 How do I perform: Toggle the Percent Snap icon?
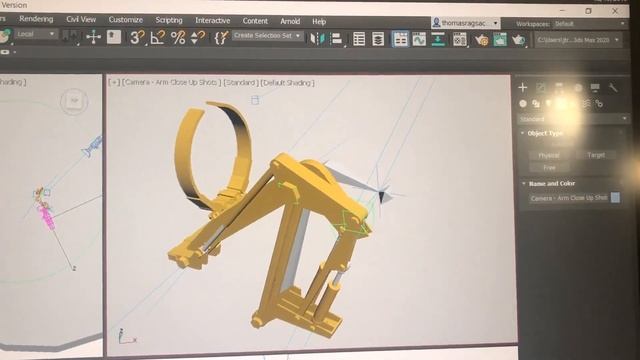click(x=178, y=38)
